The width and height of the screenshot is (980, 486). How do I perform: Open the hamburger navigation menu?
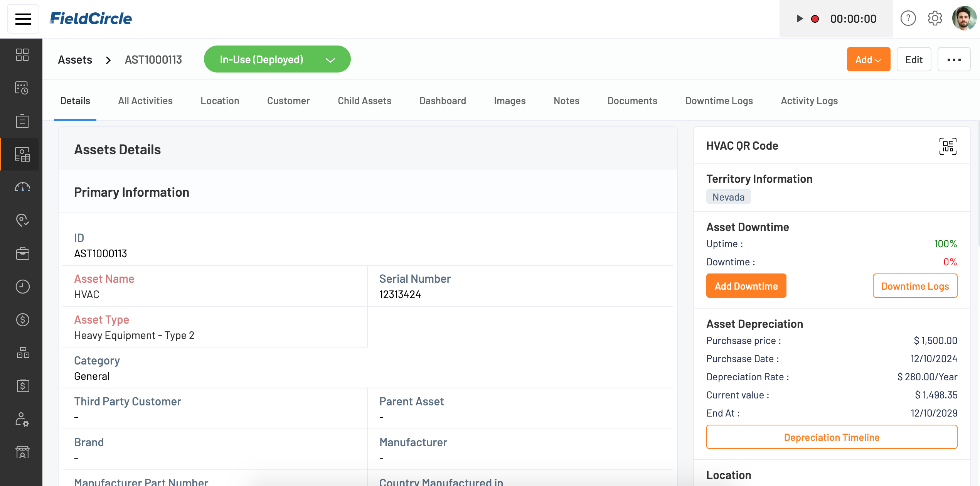pos(23,19)
